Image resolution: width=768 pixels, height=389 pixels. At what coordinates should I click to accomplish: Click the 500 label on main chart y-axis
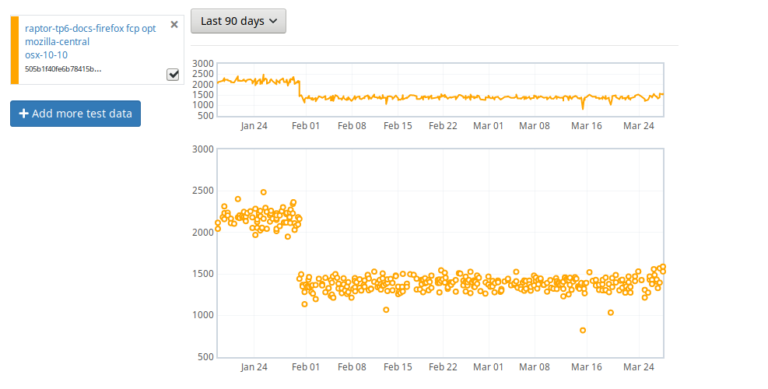(x=206, y=357)
